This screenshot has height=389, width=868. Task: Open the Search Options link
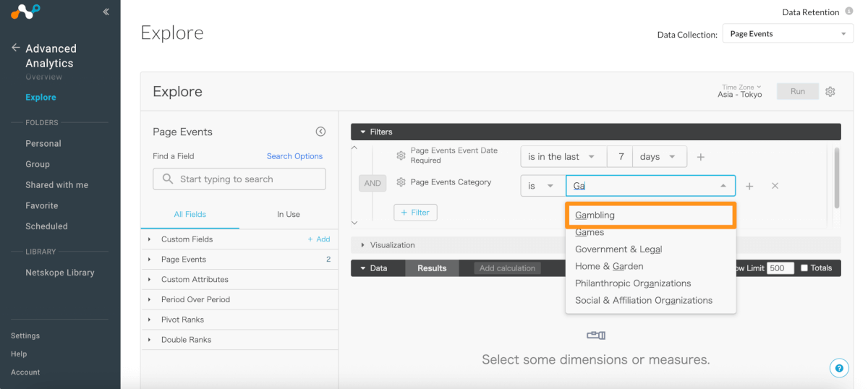pyautogui.click(x=294, y=156)
